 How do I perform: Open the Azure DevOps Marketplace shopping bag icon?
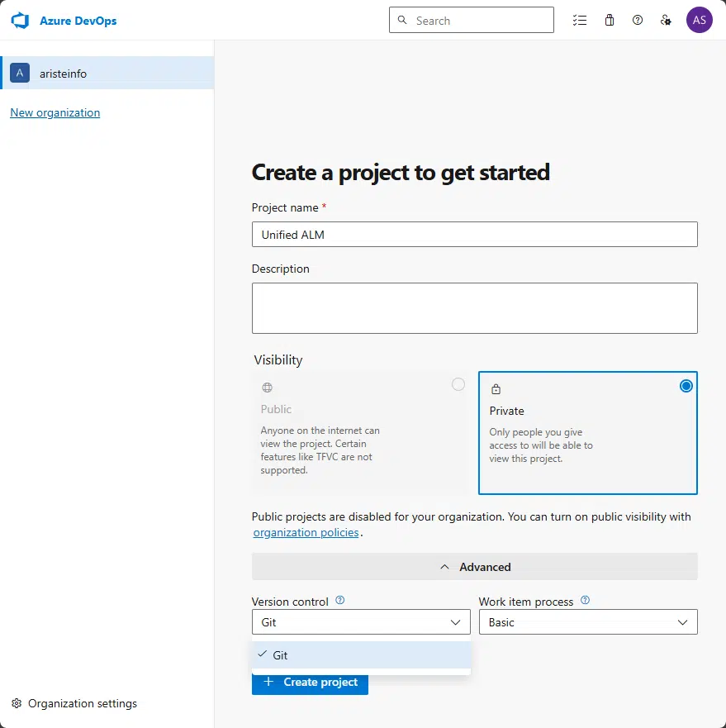click(x=609, y=20)
